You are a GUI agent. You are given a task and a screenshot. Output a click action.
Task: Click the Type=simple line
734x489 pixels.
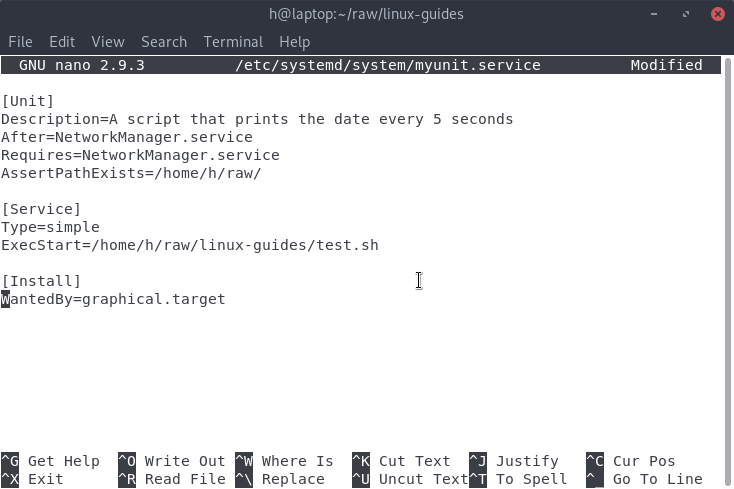point(51,227)
